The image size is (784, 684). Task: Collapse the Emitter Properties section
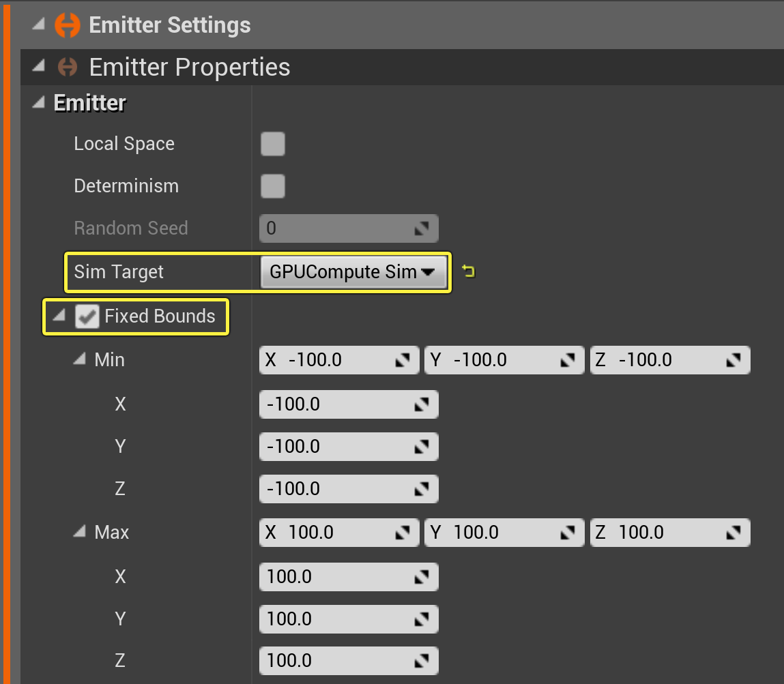pyautogui.click(x=39, y=65)
